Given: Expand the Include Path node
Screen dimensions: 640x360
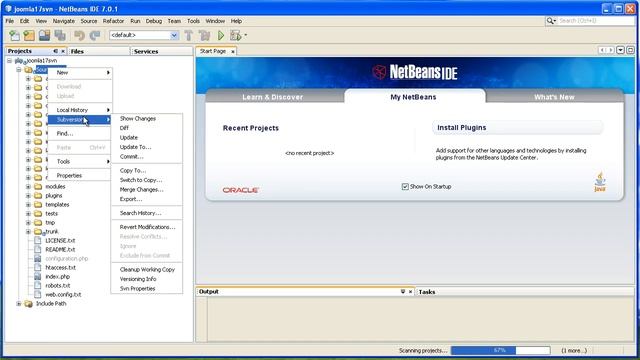Looking at the screenshot, I should [x=19, y=304].
